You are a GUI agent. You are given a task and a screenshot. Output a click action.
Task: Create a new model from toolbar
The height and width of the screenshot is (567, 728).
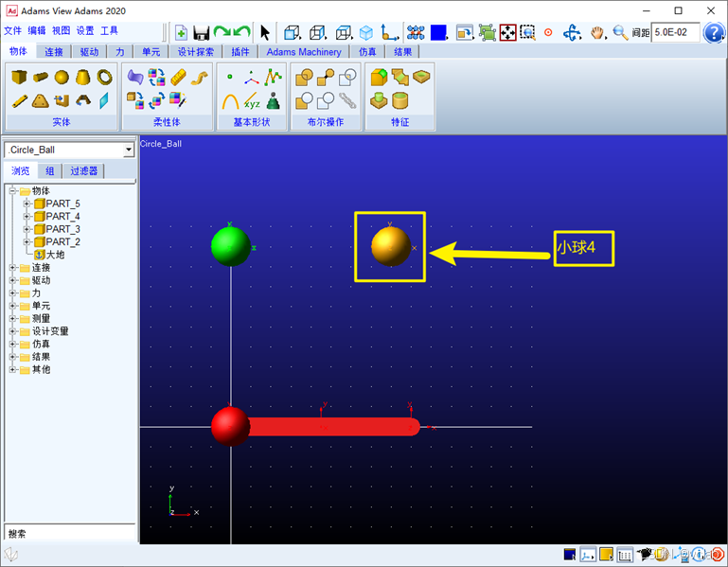(x=181, y=32)
